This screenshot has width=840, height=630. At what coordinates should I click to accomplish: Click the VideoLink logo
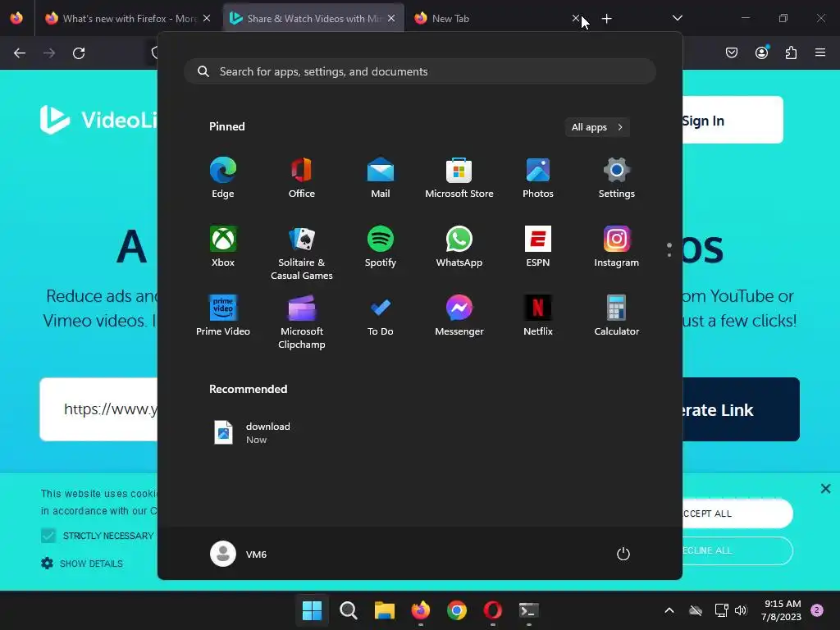click(x=99, y=120)
